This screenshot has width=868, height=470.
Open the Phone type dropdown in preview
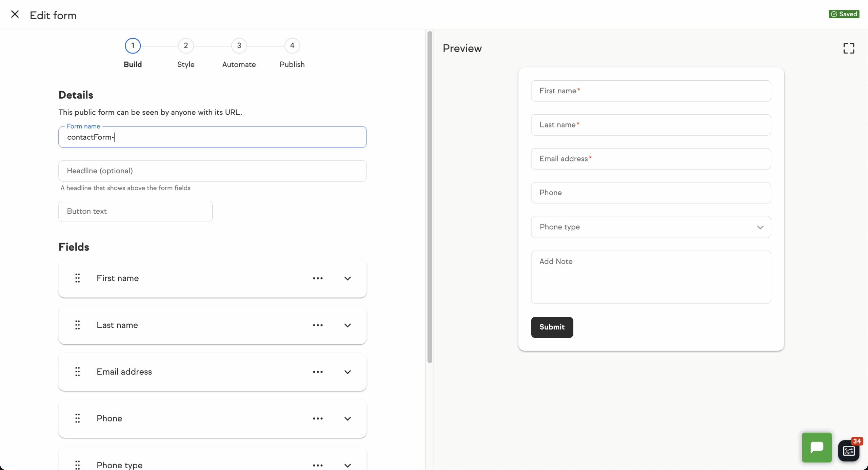(x=651, y=227)
